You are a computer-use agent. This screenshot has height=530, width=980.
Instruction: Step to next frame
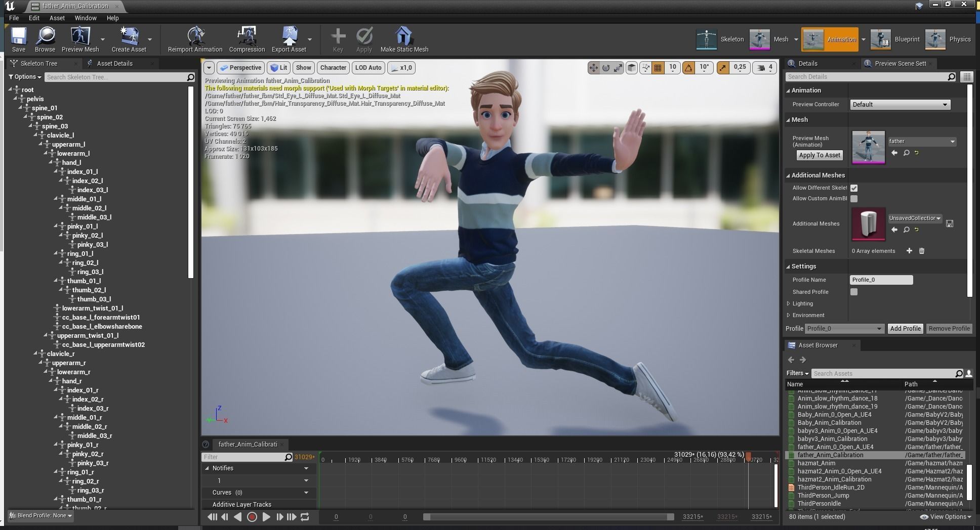pos(279,517)
